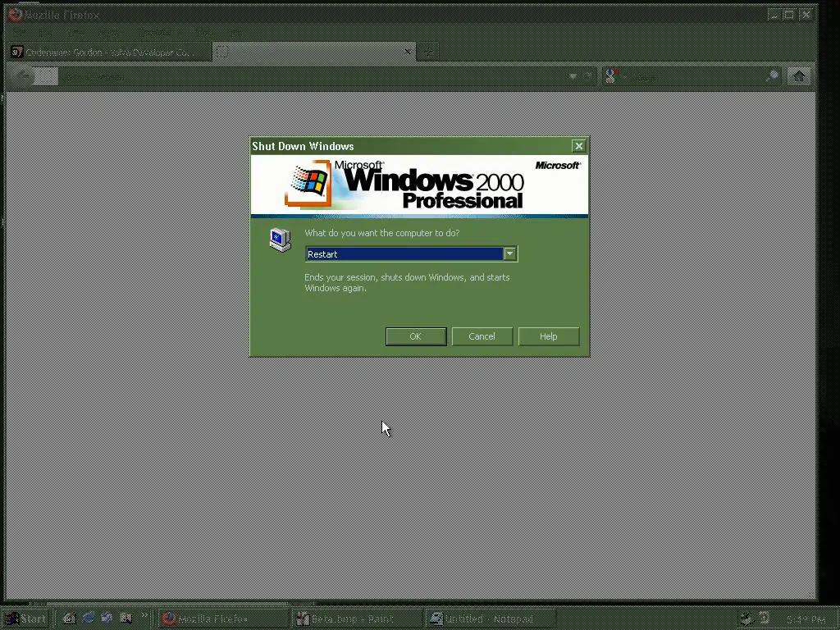Click the Cancel button in the dialog
840x630 pixels.
482,336
